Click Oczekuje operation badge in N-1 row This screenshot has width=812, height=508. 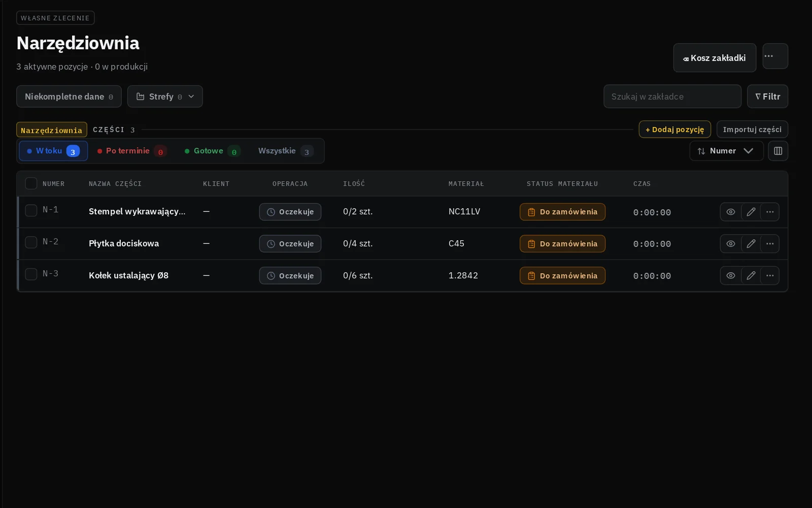coord(290,212)
